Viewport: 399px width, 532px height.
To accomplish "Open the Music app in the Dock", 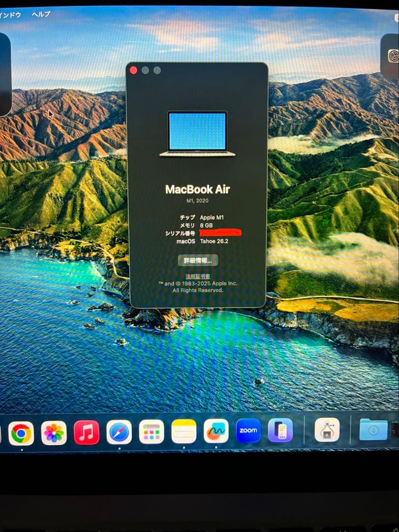I will pyautogui.click(x=87, y=432).
